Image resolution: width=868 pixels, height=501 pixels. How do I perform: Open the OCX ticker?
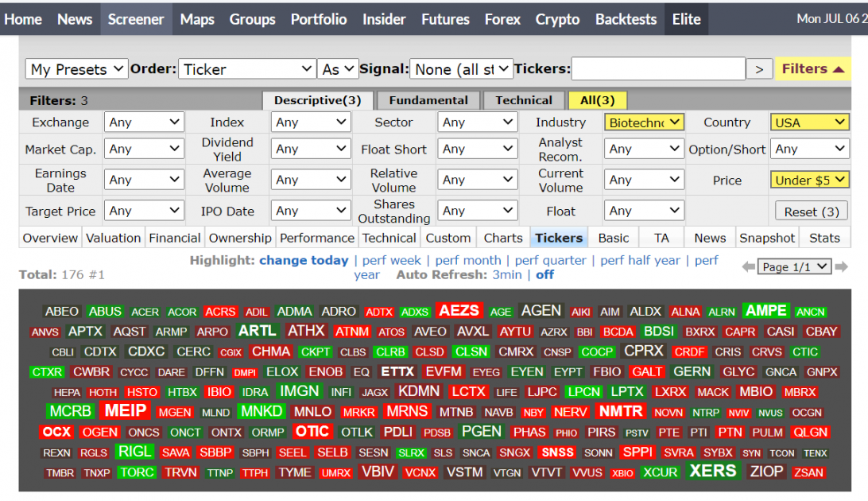tap(56, 432)
